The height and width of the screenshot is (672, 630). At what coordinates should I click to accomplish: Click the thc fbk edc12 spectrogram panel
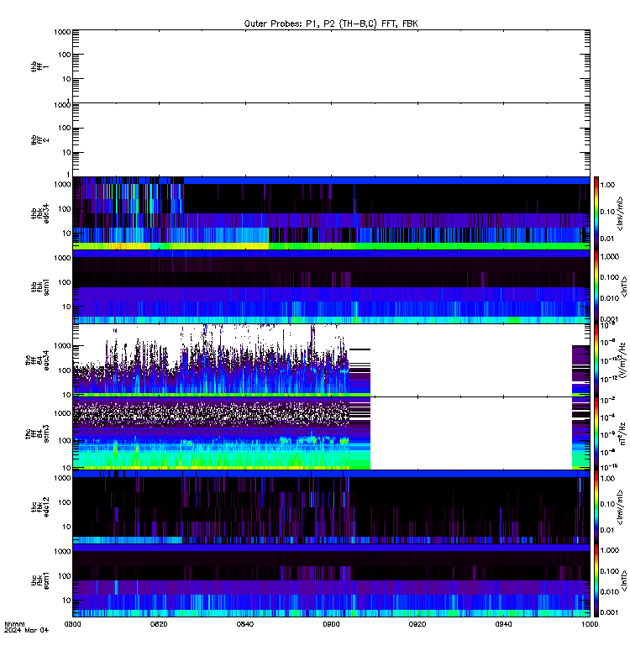point(331,507)
